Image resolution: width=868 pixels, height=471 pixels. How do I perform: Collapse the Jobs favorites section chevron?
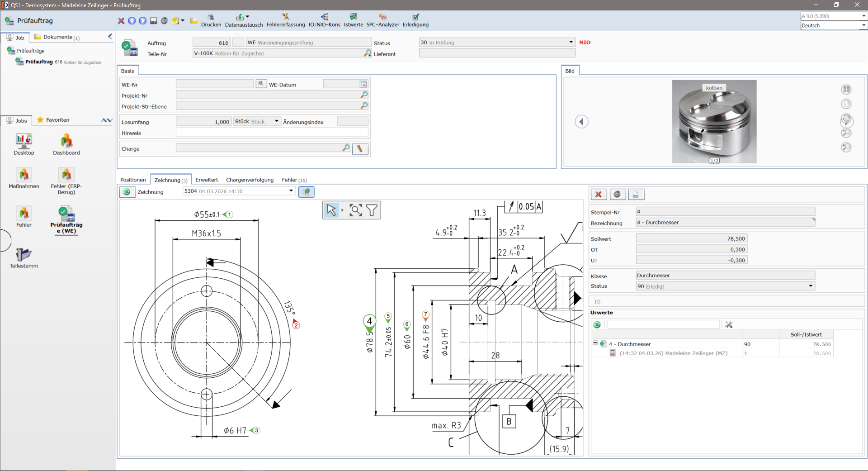(x=107, y=120)
